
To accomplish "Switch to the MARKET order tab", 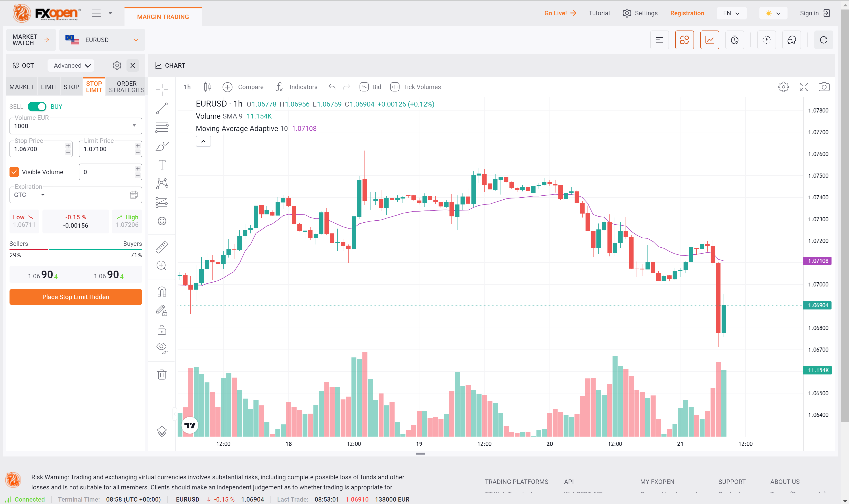I will click(x=22, y=87).
